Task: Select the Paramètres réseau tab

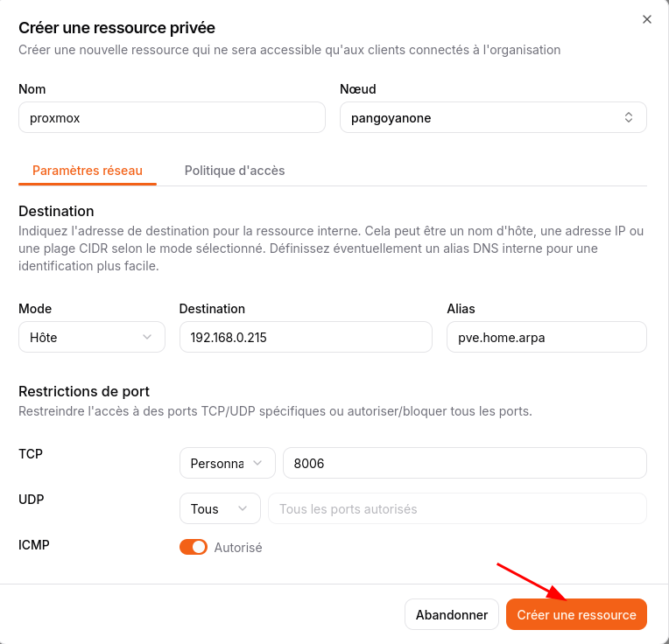Action: 88,171
